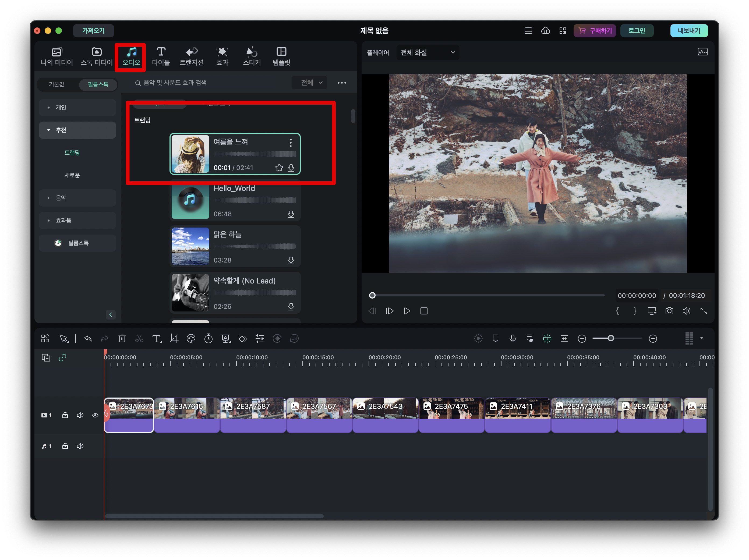Image resolution: width=749 pixels, height=560 pixels.
Task: Click the snapshot camera icon under preview
Action: 669,311
